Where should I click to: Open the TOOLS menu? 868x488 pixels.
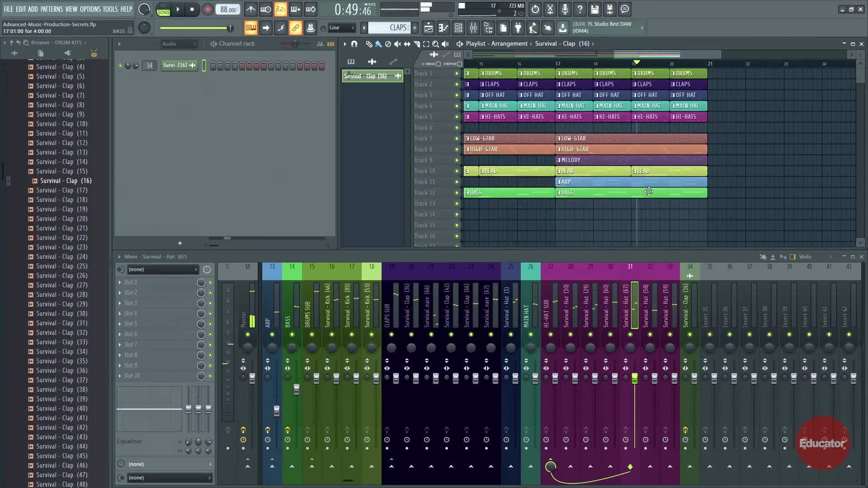pyautogui.click(x=110, y=9)
